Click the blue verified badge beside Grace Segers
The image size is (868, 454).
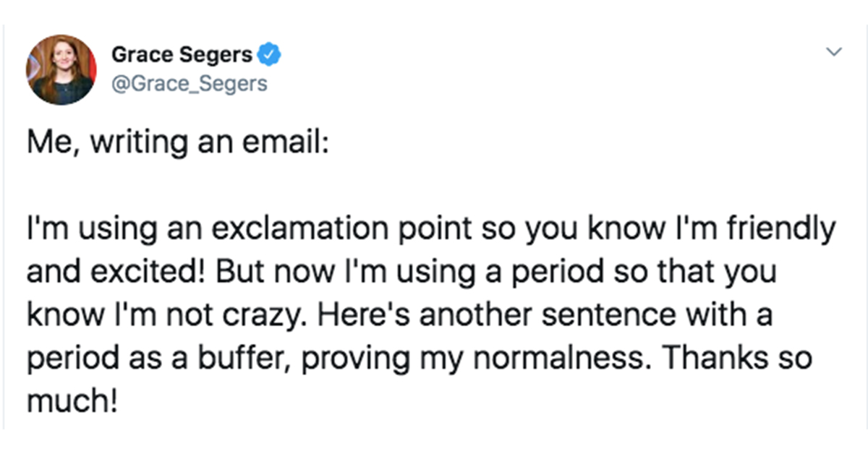[x=269, y=55]
